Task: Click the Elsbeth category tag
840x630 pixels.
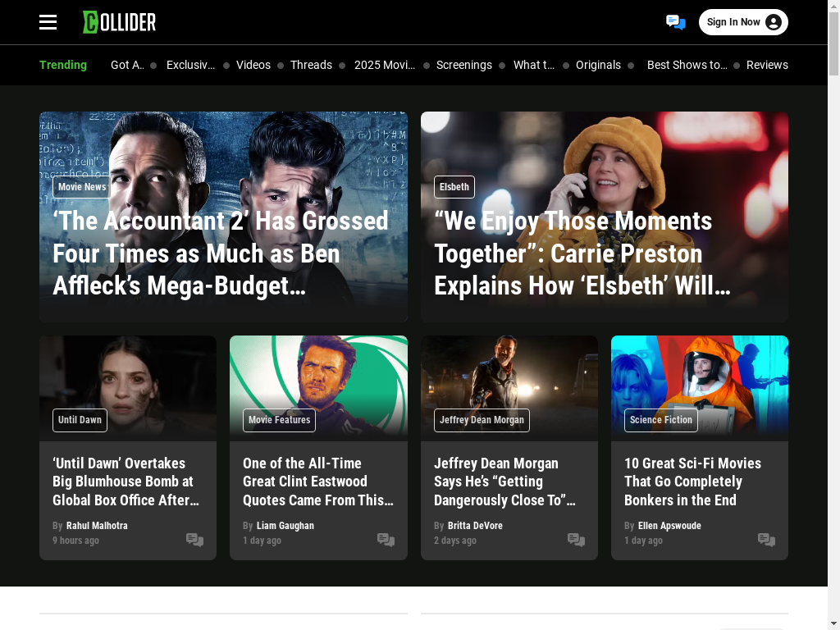Action: 454,187
